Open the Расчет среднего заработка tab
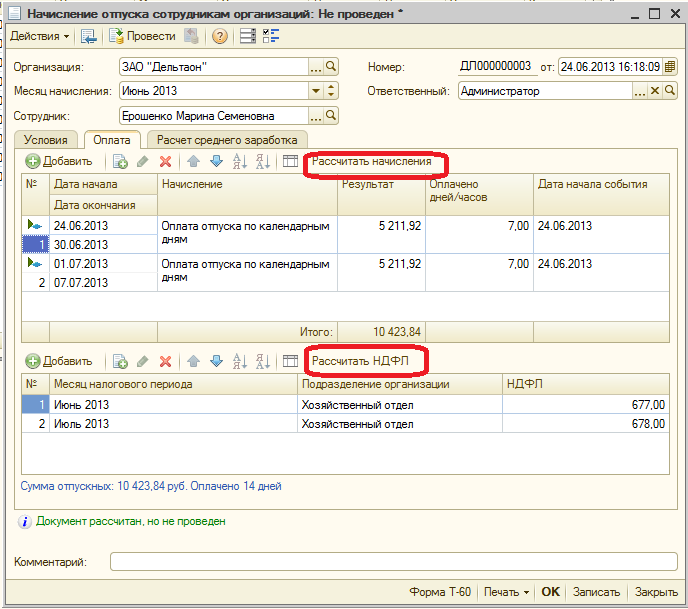 pyautogui.click(x=227, y=140)
